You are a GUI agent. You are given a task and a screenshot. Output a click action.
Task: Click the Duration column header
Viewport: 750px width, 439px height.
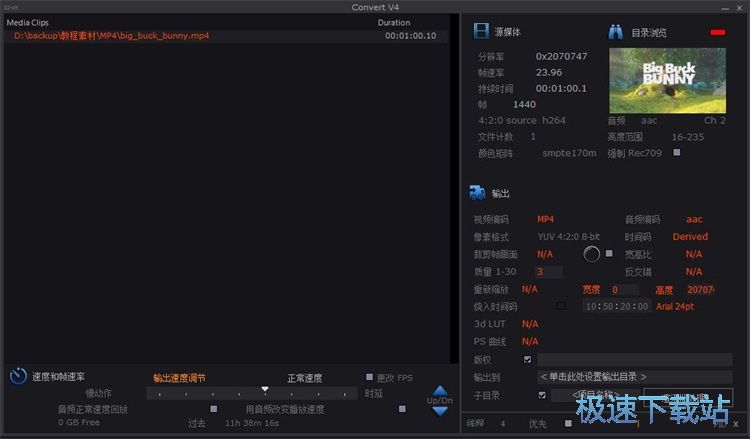click(394, 22)
